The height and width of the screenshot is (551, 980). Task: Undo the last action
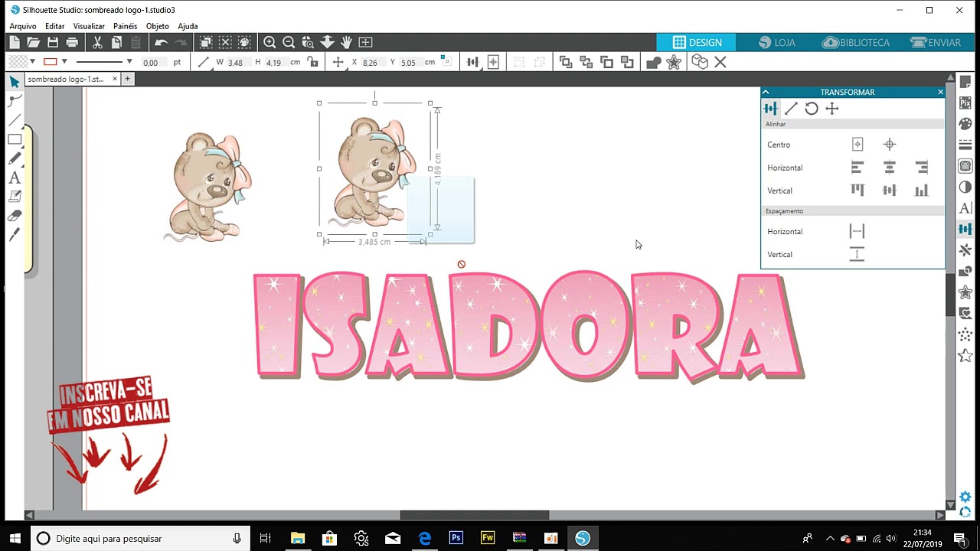coord(161,43)
